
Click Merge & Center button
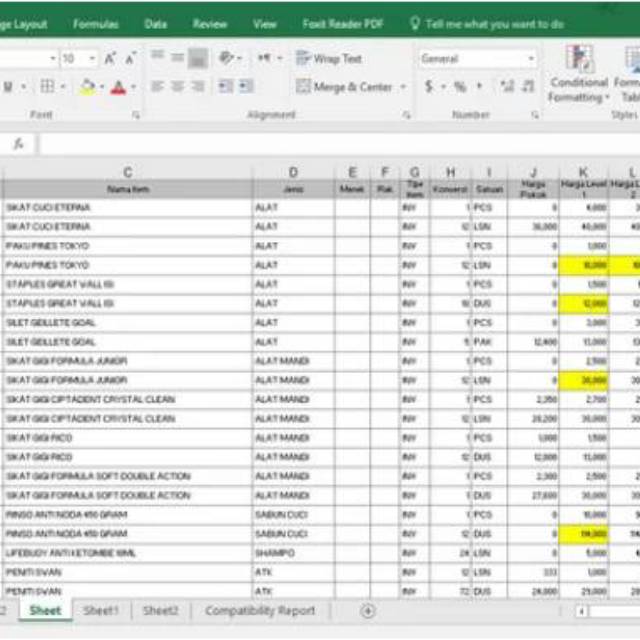(x=345, y=87)
